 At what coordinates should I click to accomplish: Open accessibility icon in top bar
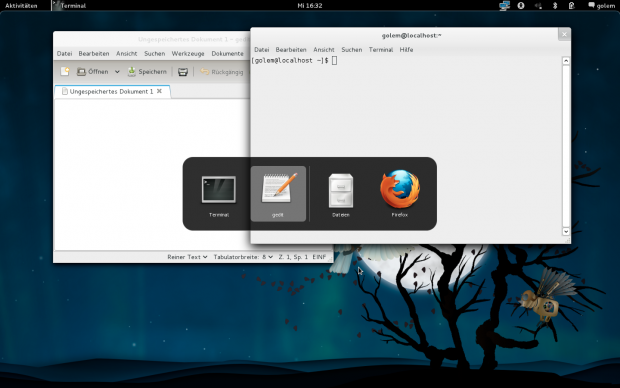click(x=521, y=6)
